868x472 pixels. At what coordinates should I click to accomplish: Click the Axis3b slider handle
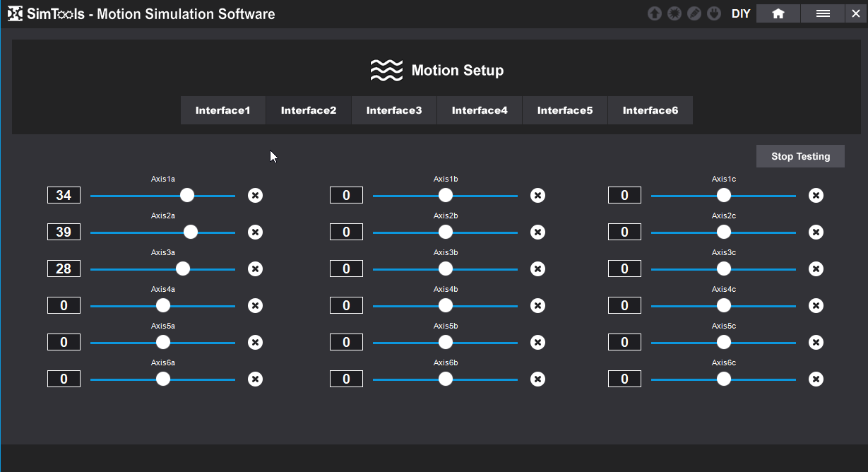click(x=446, y=269)
